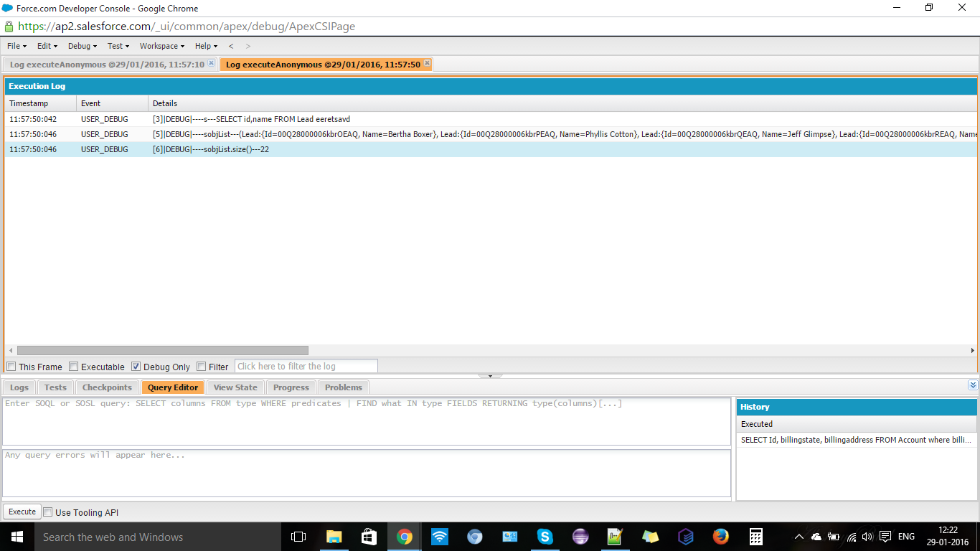Open the network Wi-Fi tray icon
The height and width of the screenshot is (551, 980).
pyautogui.click(x=852, y=537)
